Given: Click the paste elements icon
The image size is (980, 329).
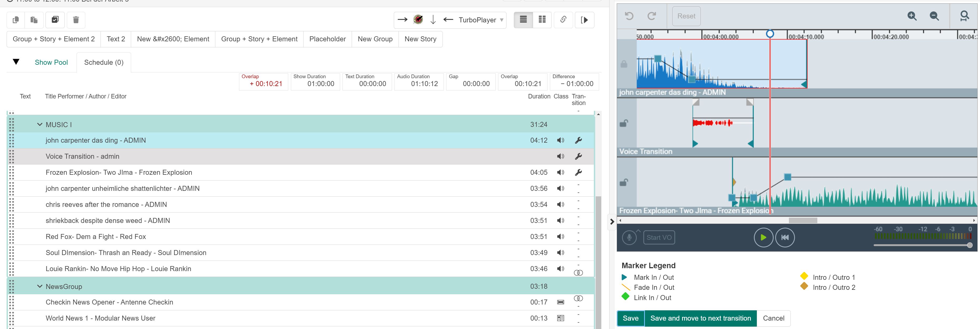Looking at the screenshot, I should click(34, 20).
